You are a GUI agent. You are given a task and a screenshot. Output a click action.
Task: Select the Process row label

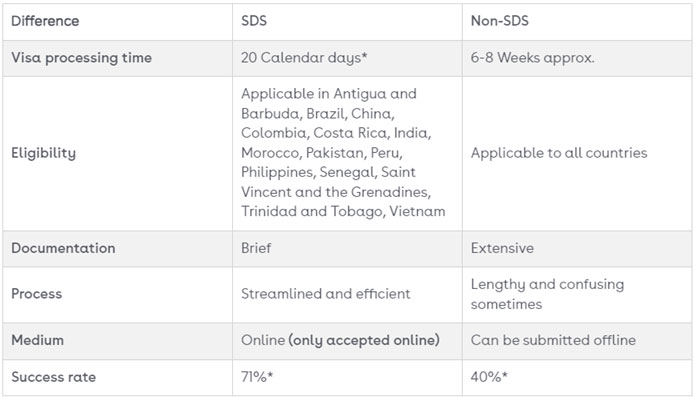click(37, 294)
